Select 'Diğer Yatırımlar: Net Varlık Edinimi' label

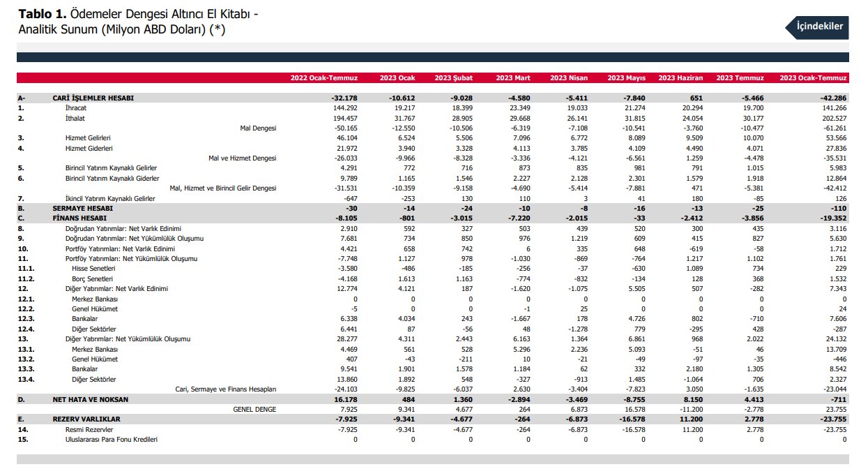click(116, 288)
